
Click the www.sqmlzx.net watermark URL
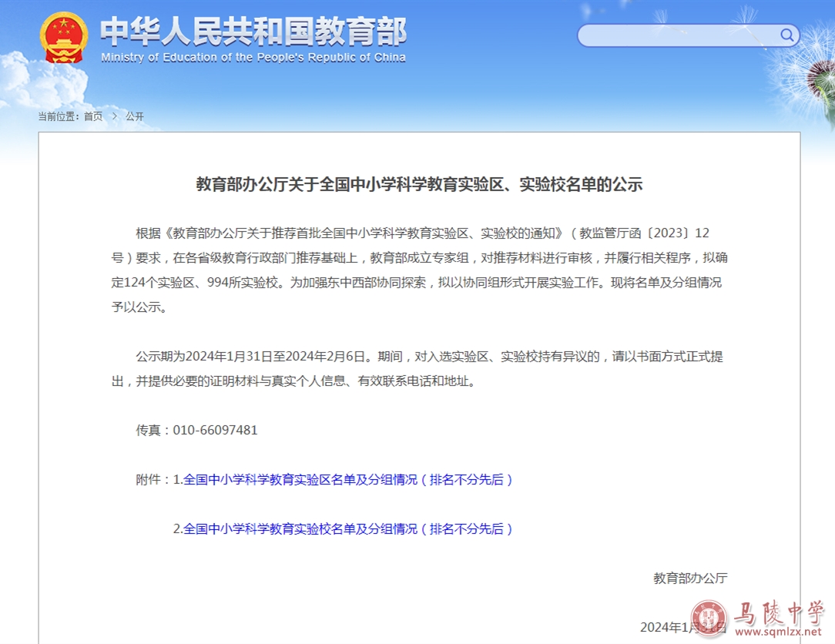[779, 633]
